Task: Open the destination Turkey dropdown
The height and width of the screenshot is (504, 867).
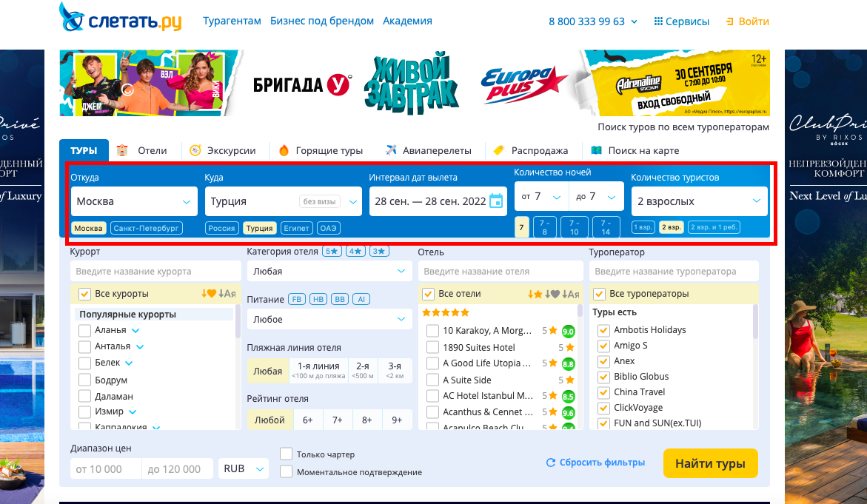Action: (283, 201)
